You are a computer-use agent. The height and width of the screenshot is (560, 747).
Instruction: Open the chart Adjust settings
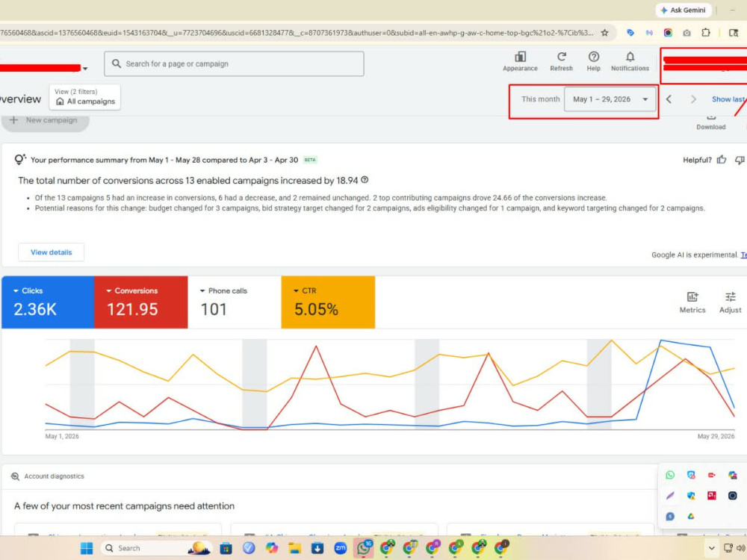point(730,302)
